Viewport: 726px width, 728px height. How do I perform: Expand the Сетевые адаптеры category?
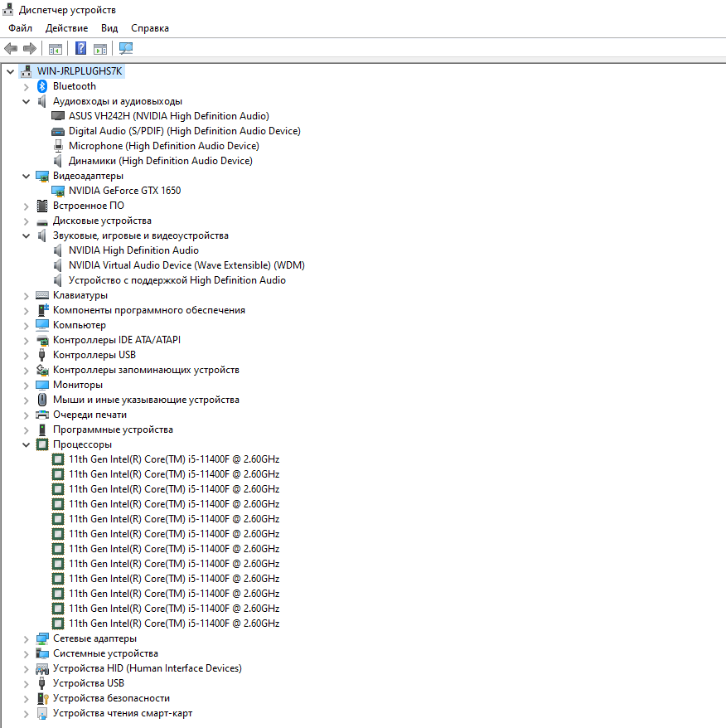[x=26, y=638]
